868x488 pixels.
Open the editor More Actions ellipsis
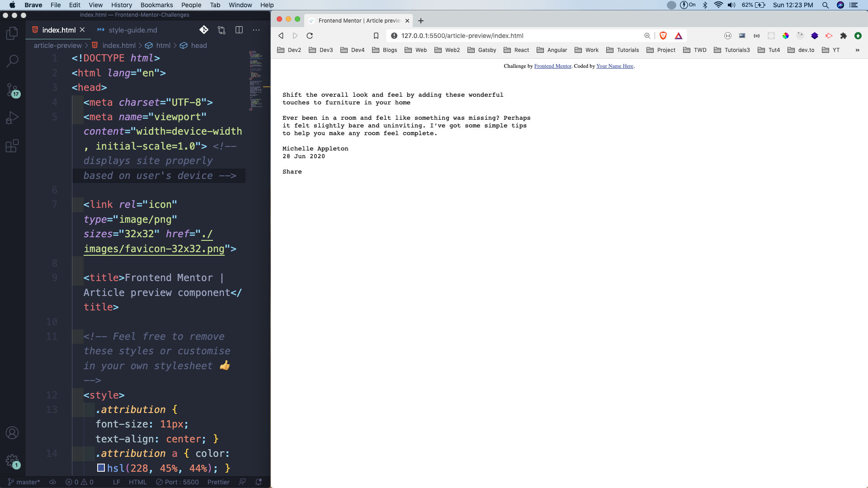pos(256,30)
